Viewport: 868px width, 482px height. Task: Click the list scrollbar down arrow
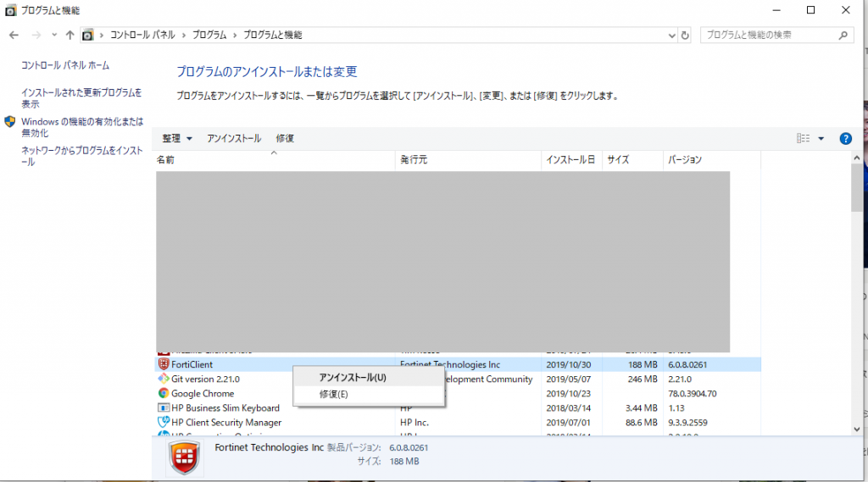[856, 429]
